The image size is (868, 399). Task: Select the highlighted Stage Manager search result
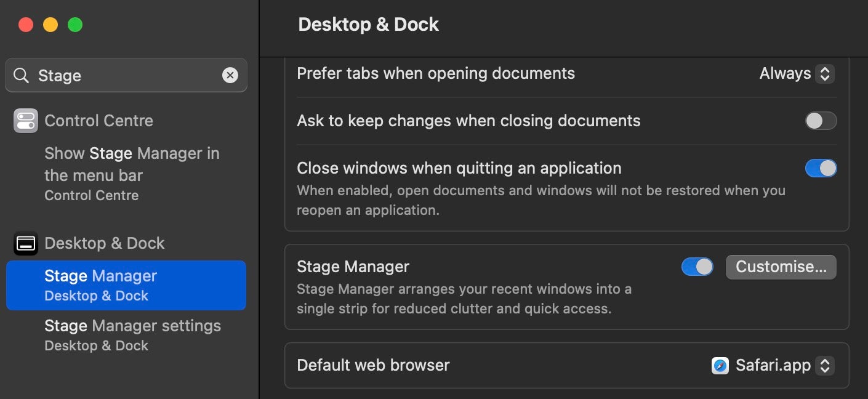pyautogui.click(x=126, y=285)
